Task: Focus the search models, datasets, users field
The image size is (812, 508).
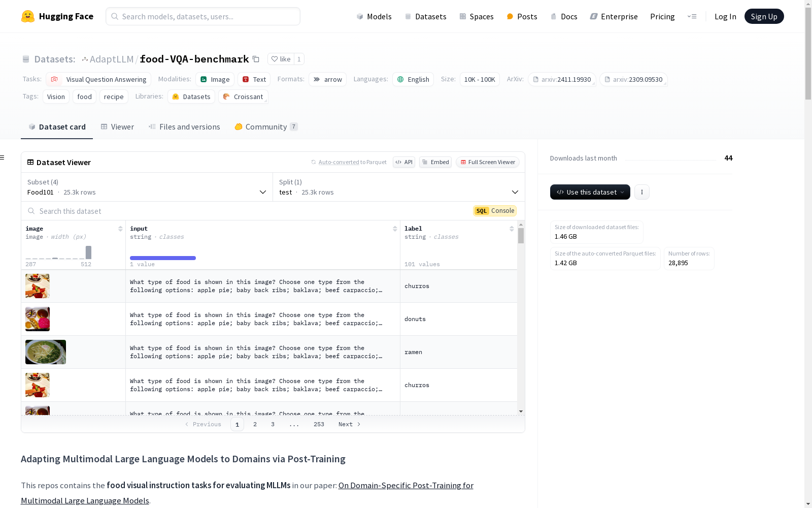Action: (x=203, y=16)
